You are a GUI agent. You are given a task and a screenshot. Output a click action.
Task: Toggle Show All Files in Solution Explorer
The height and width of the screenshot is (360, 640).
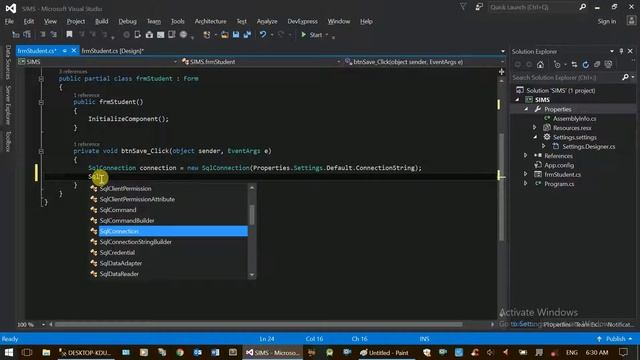pyautogui.click(x=608, y=64)
